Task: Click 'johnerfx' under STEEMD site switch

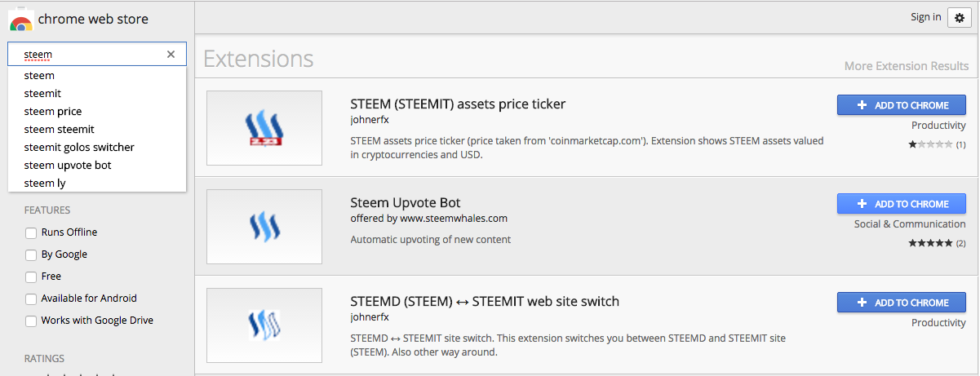Action: tap(370, 316)
